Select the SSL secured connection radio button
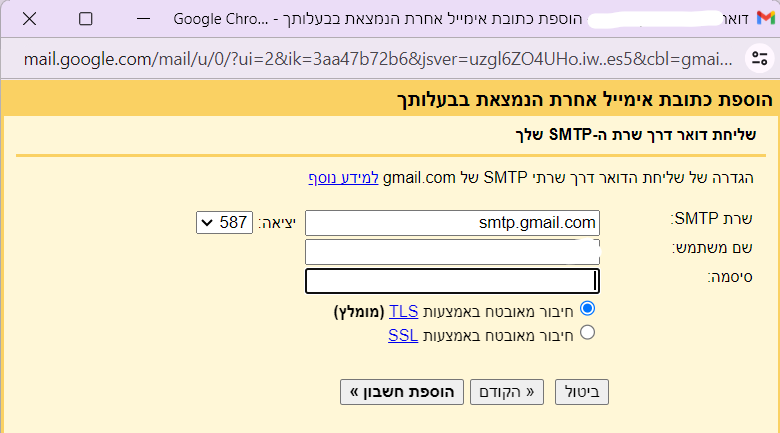The image size is (780, 433). 587,332
